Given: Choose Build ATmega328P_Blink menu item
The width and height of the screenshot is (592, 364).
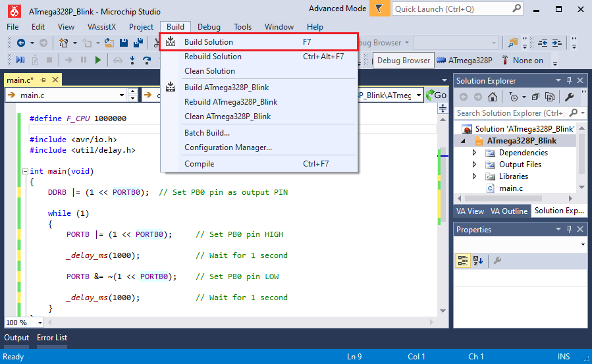Looking at the screenshot, I should pyautogui.click(x=259, y=88).
